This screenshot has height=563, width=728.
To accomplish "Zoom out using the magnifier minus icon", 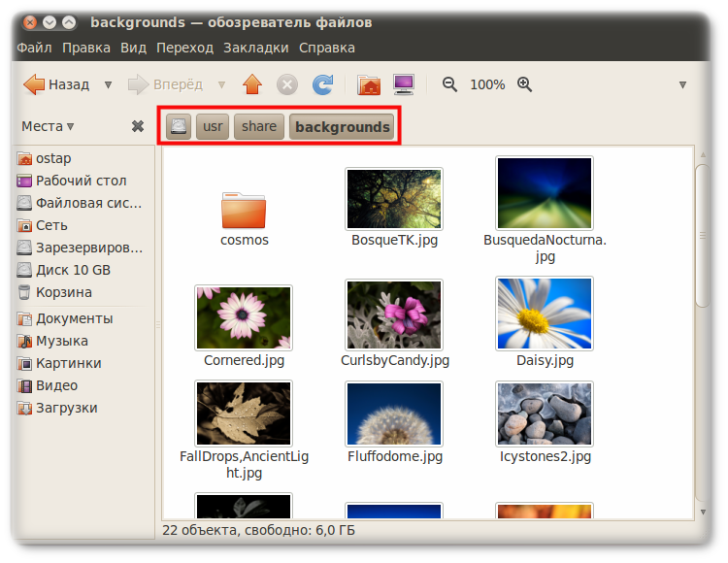I will point(449,84).
